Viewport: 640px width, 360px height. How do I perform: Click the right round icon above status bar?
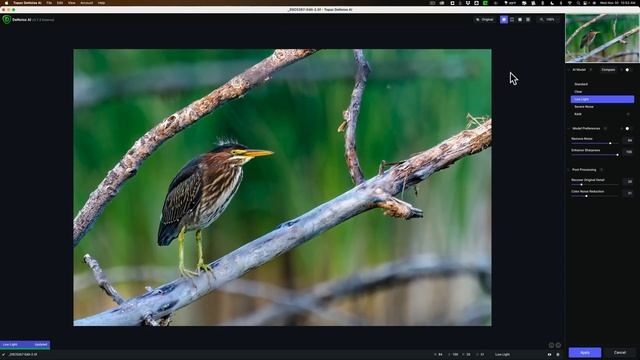[558, 345]
